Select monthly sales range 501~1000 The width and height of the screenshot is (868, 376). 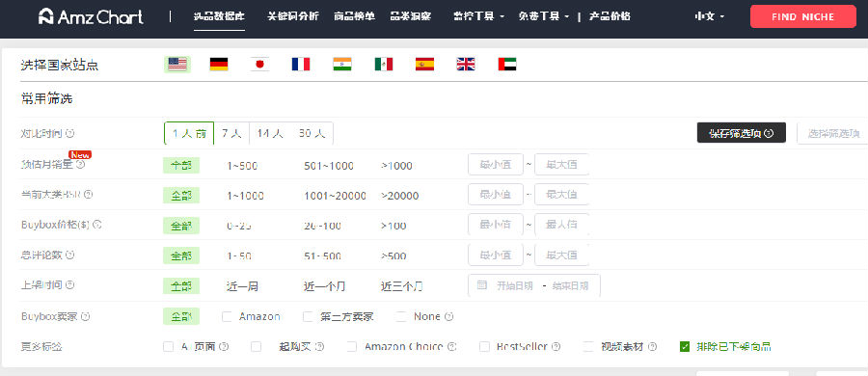[329, 166]
